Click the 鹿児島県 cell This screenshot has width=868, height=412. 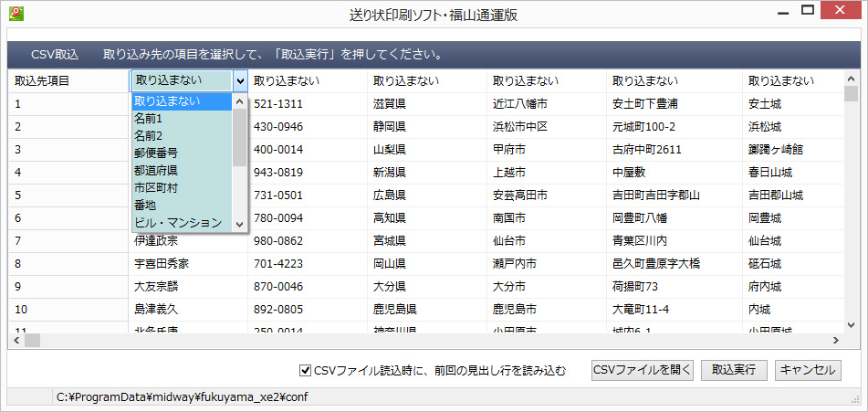(x=427, y=309)
